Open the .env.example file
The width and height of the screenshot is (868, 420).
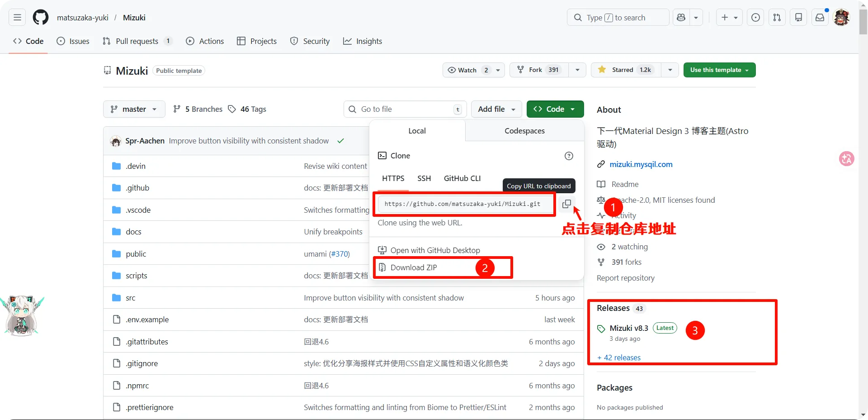tap(147, 320)
